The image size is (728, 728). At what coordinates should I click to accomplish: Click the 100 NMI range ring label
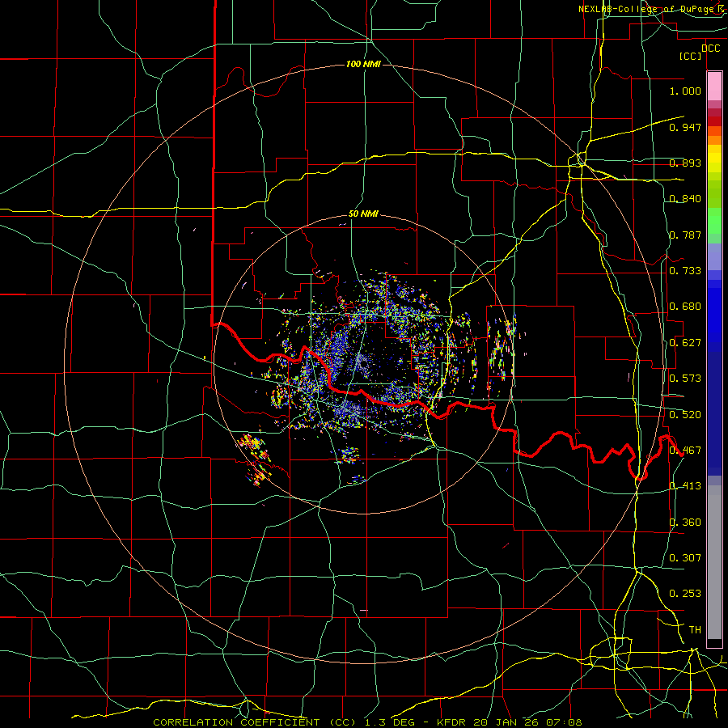(x=363, y=64)
